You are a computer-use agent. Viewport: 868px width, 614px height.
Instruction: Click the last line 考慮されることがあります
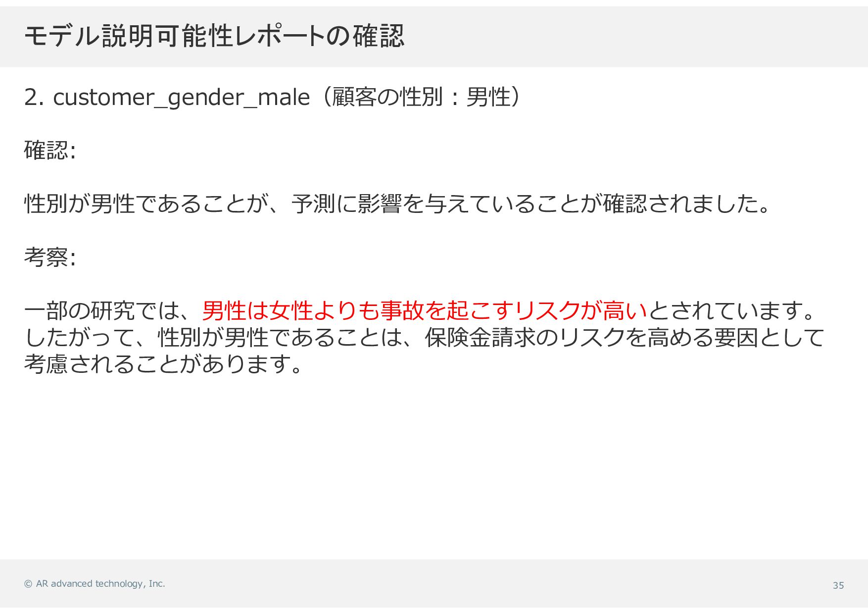click(x=163, y=364)
